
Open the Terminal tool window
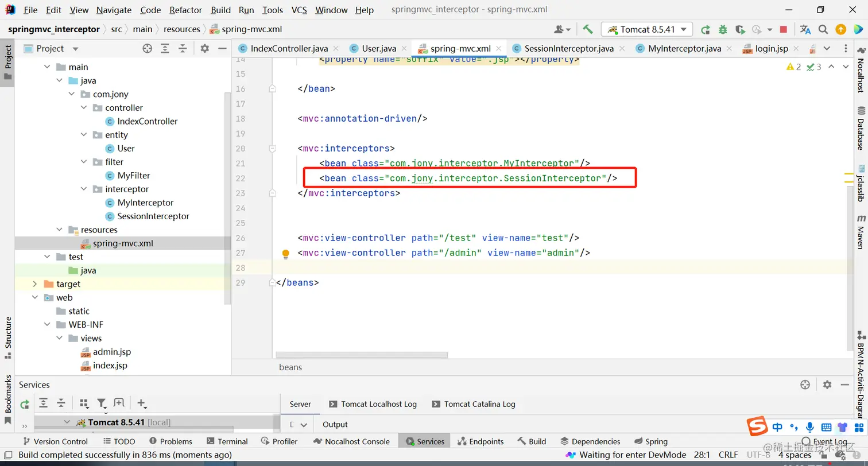pyautogui.click(x=227, y=441)
